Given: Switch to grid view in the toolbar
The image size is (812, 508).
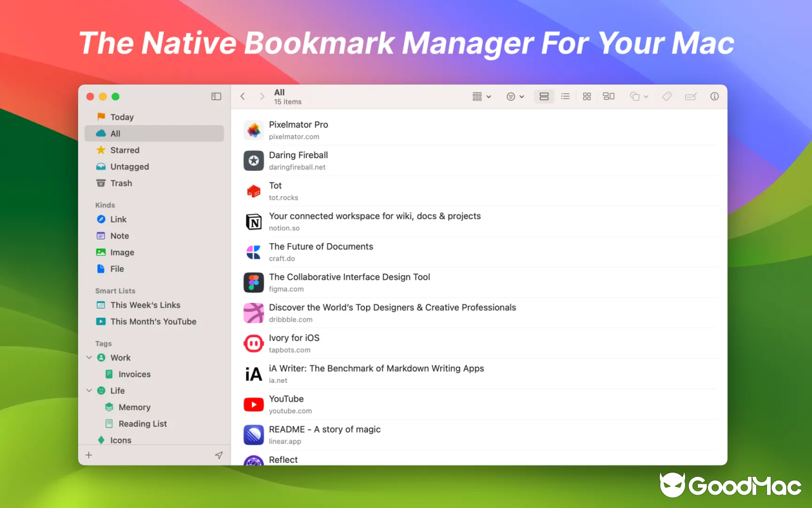Looking at the screenshot, I should click(x=587, y=96).
